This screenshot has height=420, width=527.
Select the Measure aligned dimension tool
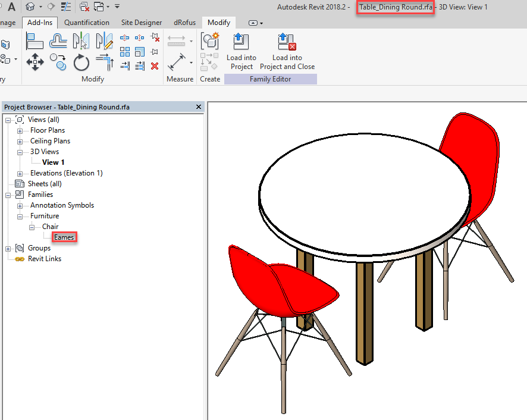pos(177,62)
